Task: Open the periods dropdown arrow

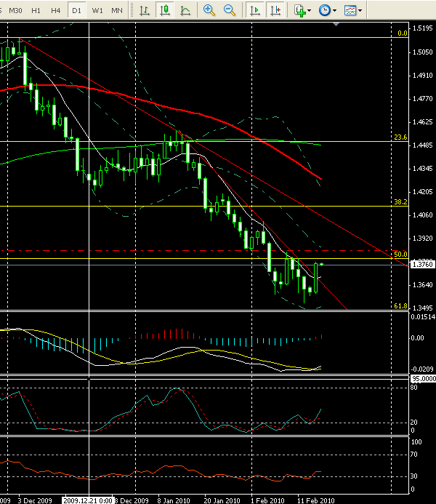Action: [334, 11]
